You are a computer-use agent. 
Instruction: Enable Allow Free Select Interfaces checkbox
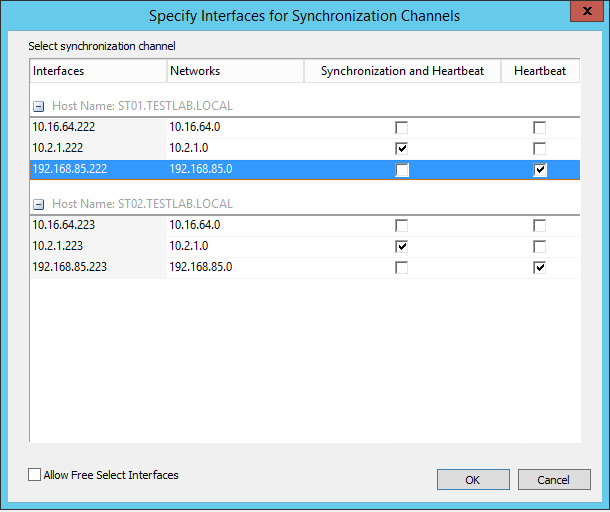tap(35, 475)
